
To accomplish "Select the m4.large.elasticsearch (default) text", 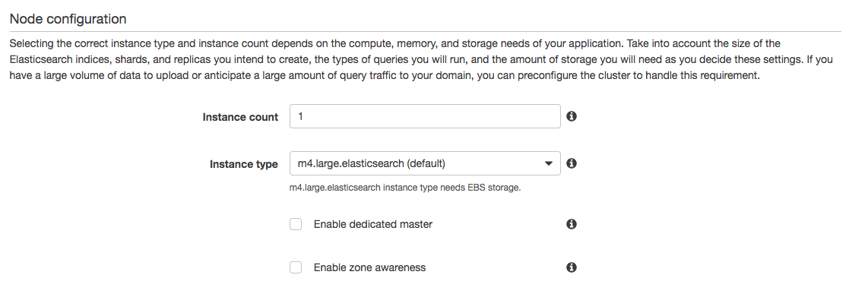I will point(372,164).
